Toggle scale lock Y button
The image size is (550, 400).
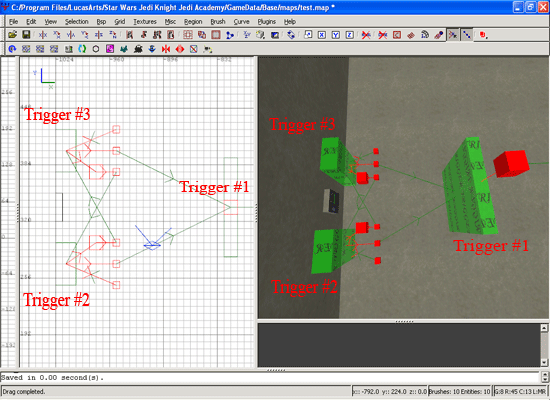(x=336, y=35)
